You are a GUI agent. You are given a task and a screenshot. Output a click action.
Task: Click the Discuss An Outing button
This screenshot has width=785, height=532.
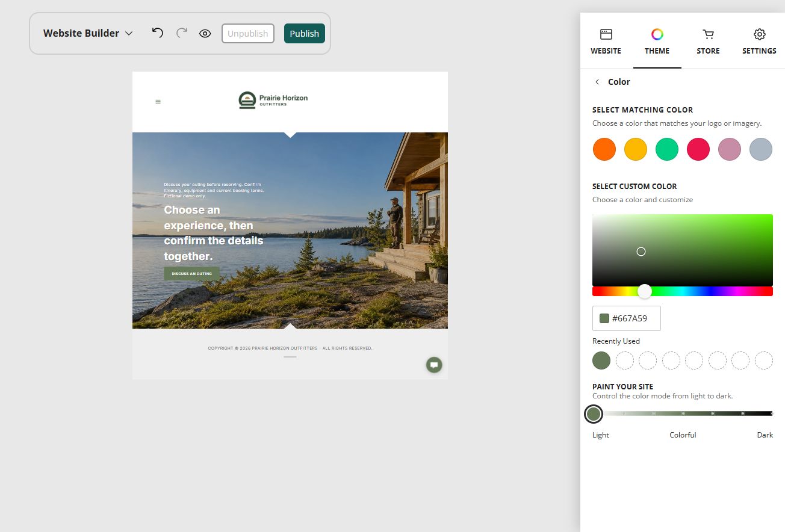pos(192,274)
